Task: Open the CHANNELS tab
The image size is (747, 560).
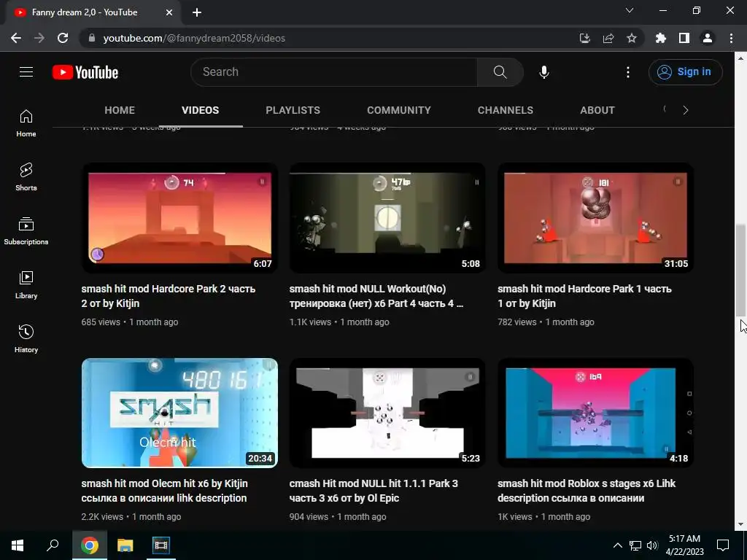Action: tap(506, 110)
